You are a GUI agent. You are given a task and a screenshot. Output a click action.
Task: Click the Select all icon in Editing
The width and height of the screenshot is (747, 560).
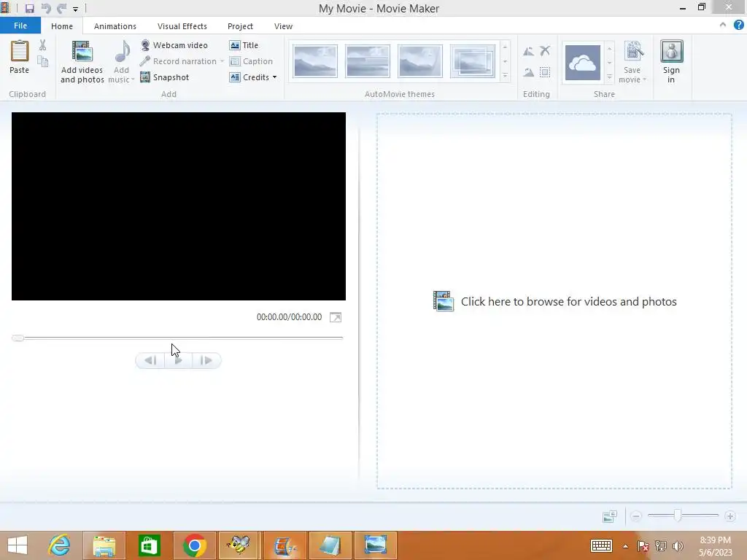coord(545,72)
